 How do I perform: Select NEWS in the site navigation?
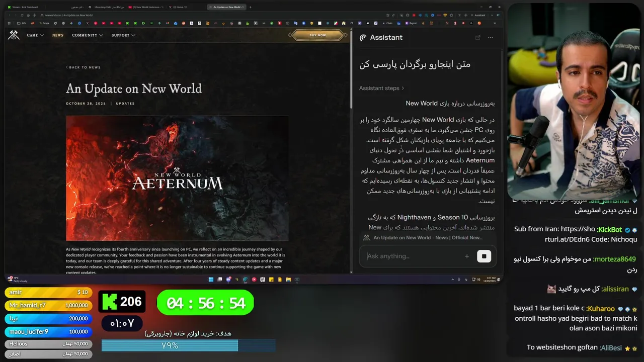pyautogui.click(x=58, y=35)
